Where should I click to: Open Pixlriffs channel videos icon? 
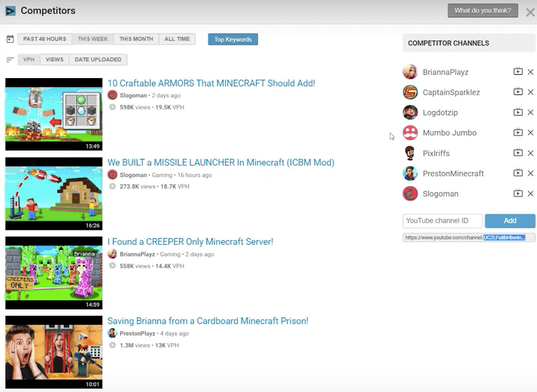(x=518, y=152)
